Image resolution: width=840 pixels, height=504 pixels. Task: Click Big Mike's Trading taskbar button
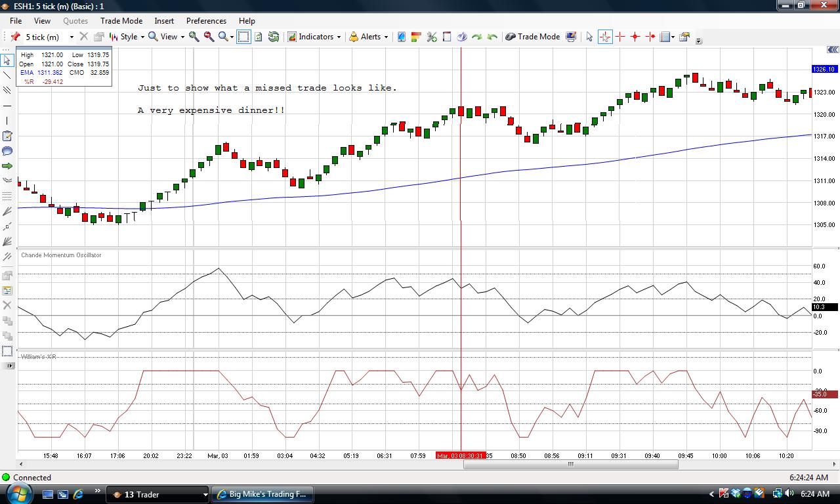(x=262, y=494)
